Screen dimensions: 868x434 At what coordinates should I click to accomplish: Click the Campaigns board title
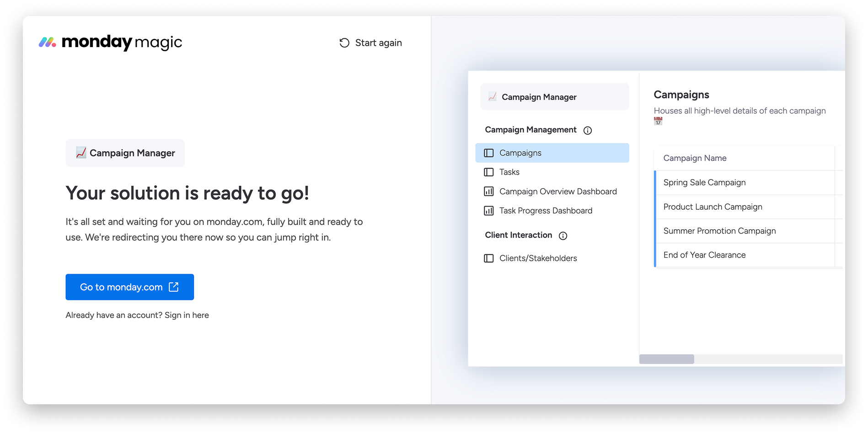pos(681,95)
